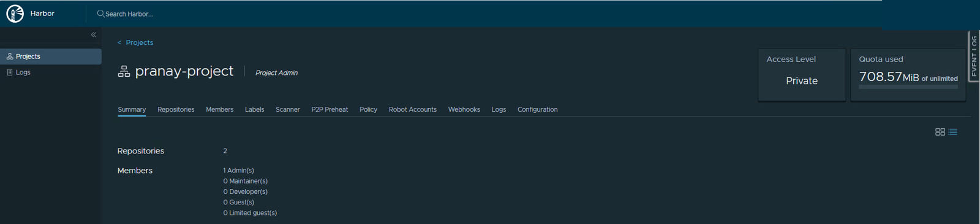Click the Harbor title text

click(x=42, y=14)
